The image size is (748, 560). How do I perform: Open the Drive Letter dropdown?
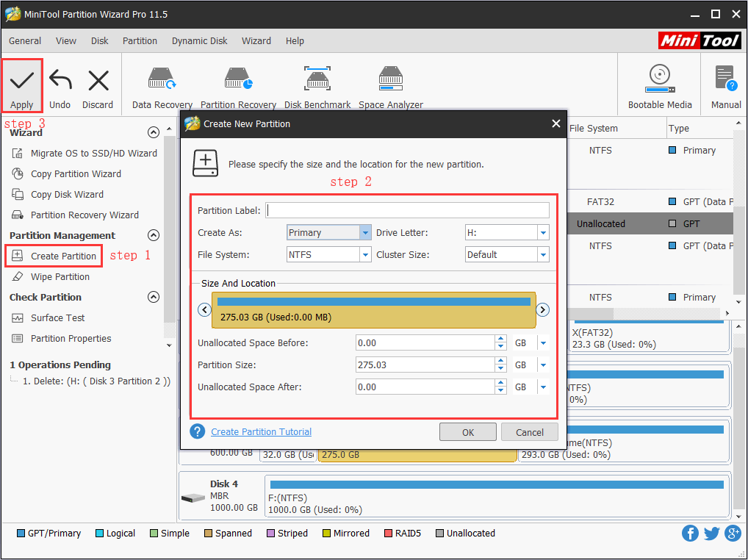coord(543,233)
